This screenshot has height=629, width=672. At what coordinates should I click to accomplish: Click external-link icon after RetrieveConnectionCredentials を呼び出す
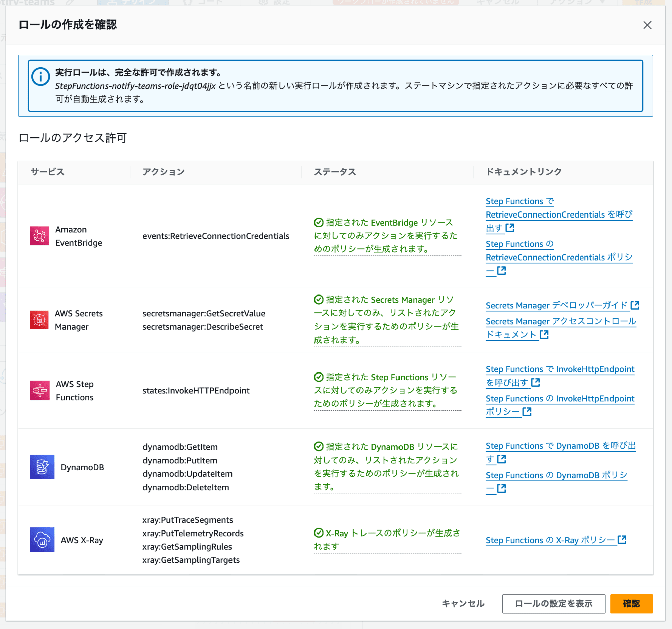click(x=510, y=228)
